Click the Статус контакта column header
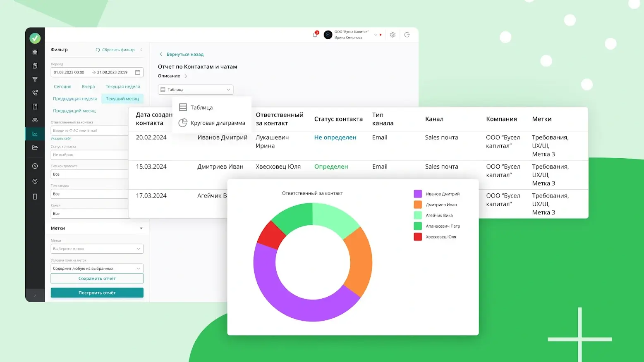 point(338,119)
